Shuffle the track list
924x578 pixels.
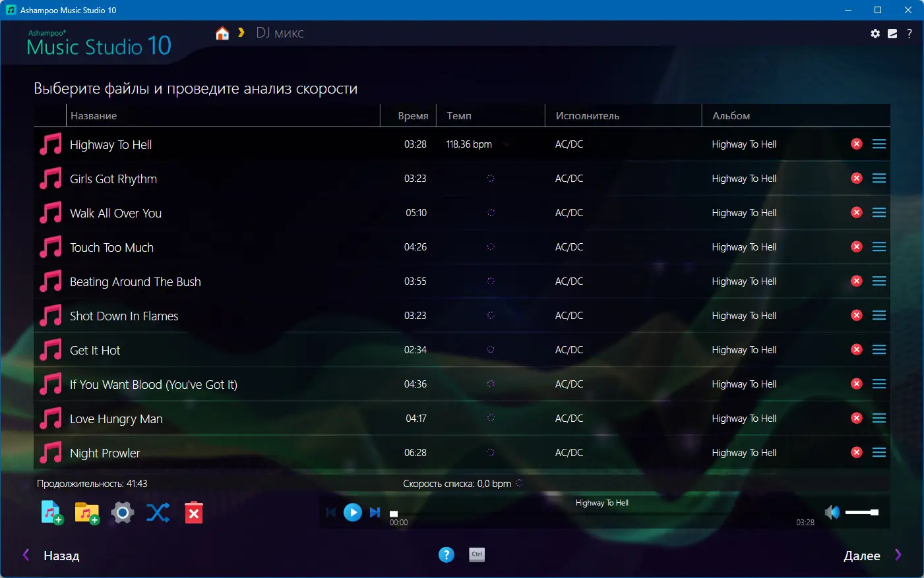(158, 512)
